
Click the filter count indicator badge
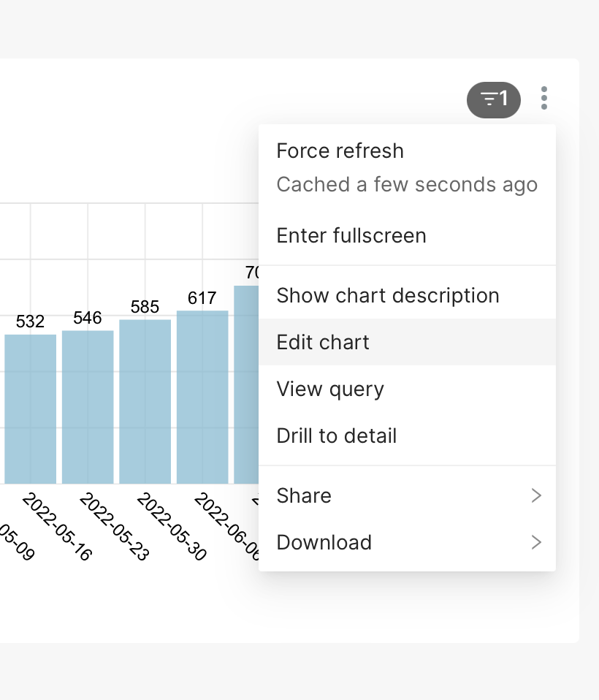[x=494, y=99]
